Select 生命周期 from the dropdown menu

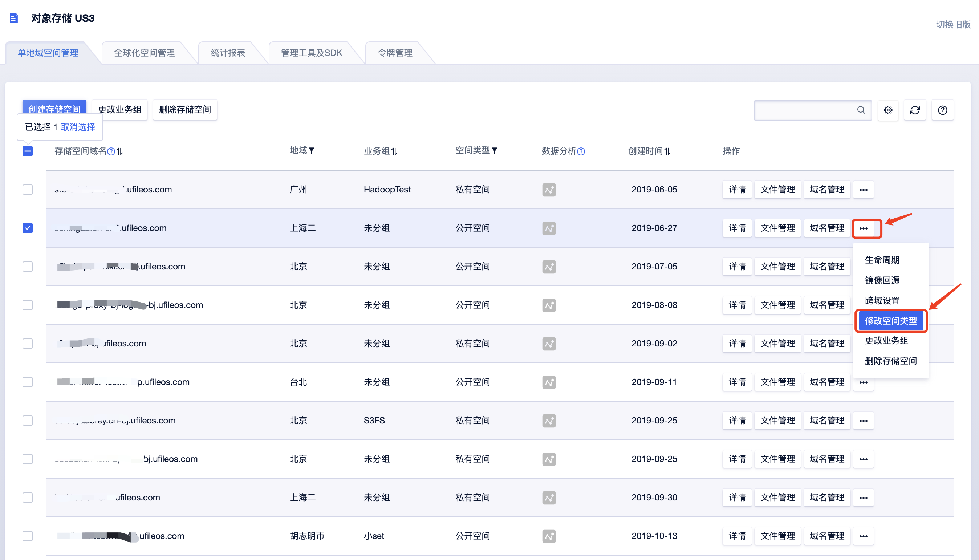882,260
